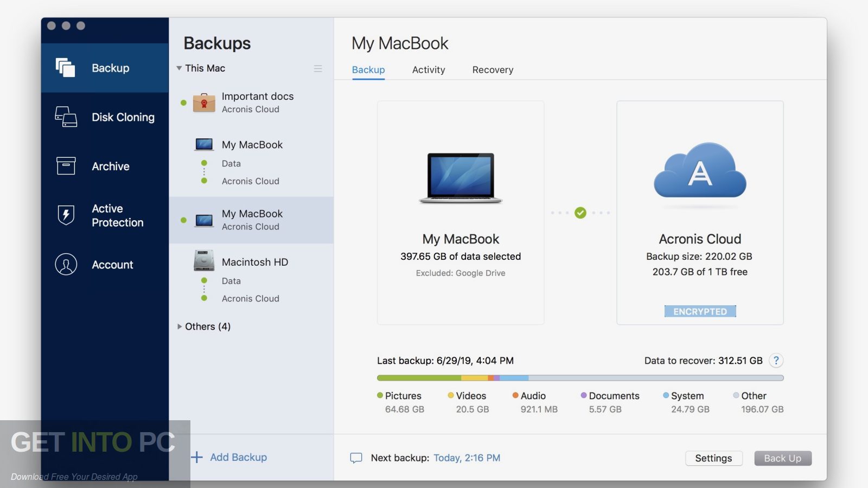
Task: Expand the Others (4) backup group
Action: coord(180,326)
